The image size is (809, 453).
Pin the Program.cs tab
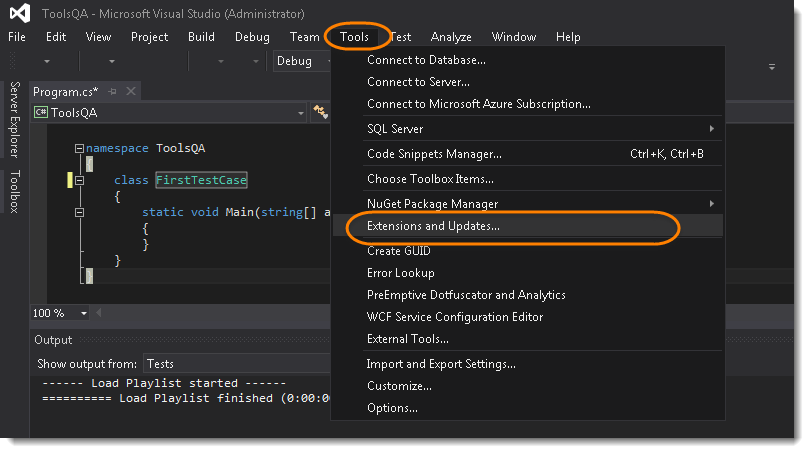click(x=112, y=91)
